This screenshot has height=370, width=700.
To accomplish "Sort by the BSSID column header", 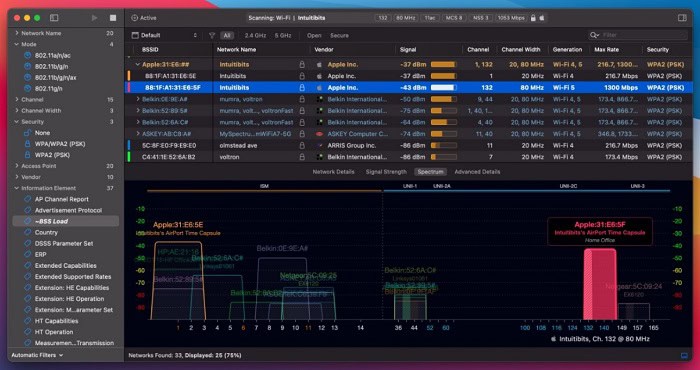I will point(150,50).
